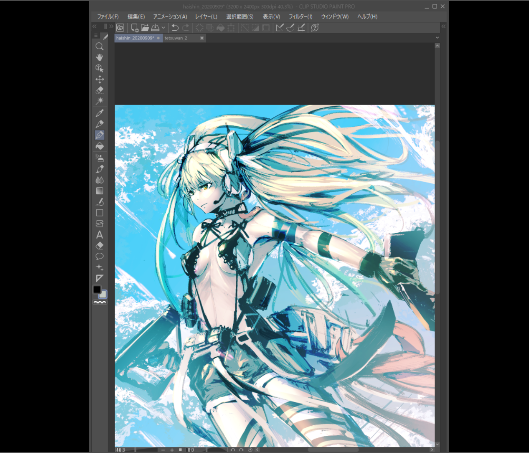Click the vertical scrollbar up arrow

437,45
